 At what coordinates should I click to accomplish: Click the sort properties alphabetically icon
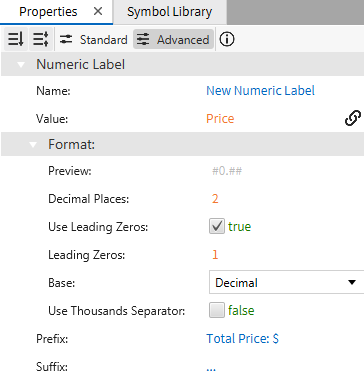tap(16, 40)
